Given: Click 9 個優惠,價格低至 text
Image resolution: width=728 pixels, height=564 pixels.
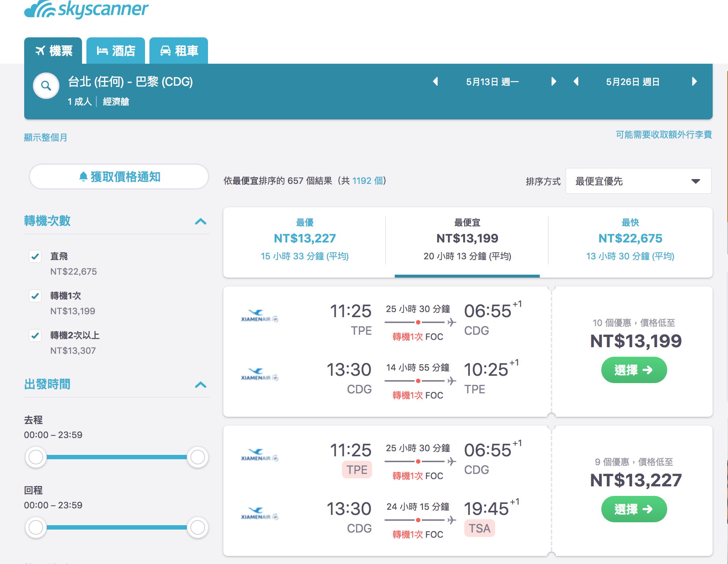Looking at the screenshot, I should (x=634, y=462).
